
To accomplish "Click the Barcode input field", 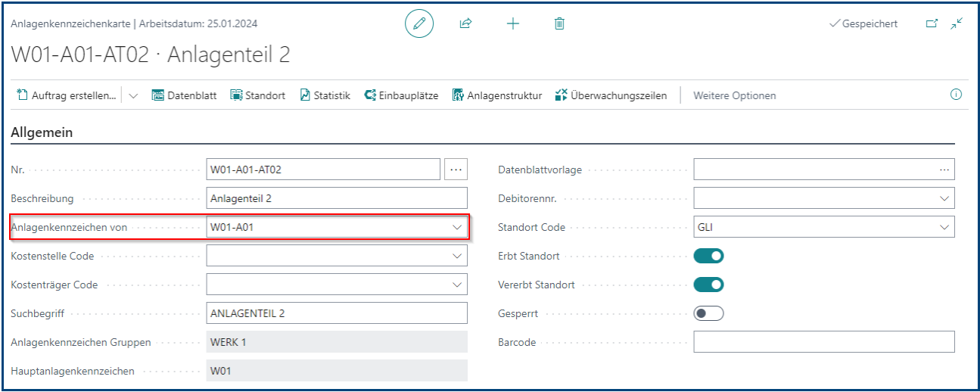I will coord(824,342).
